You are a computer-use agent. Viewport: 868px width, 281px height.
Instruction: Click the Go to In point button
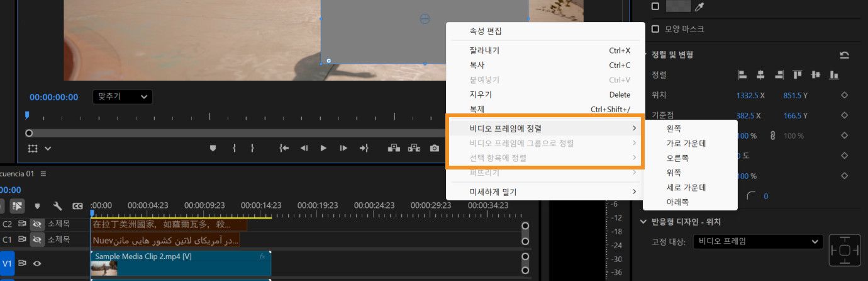pyautogui.click(x=284, y=148)
